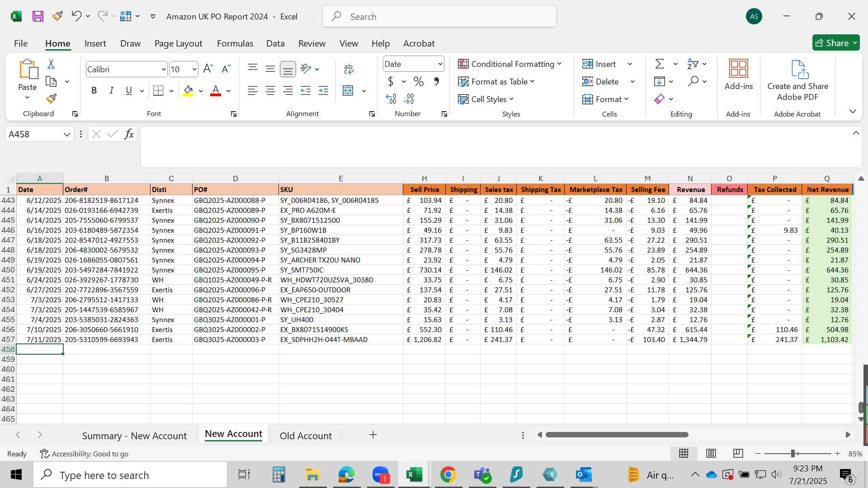This screenshot has height=488, width=868.
Task: Decrease font size with the smaller A icon
Action: pos(226,69)
